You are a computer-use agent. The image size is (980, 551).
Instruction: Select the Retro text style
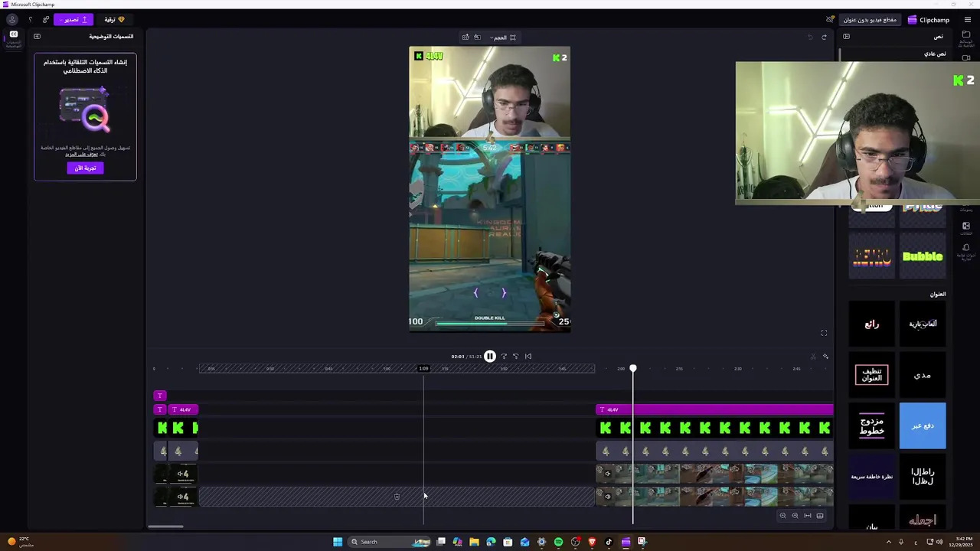[x=872, y=256]
